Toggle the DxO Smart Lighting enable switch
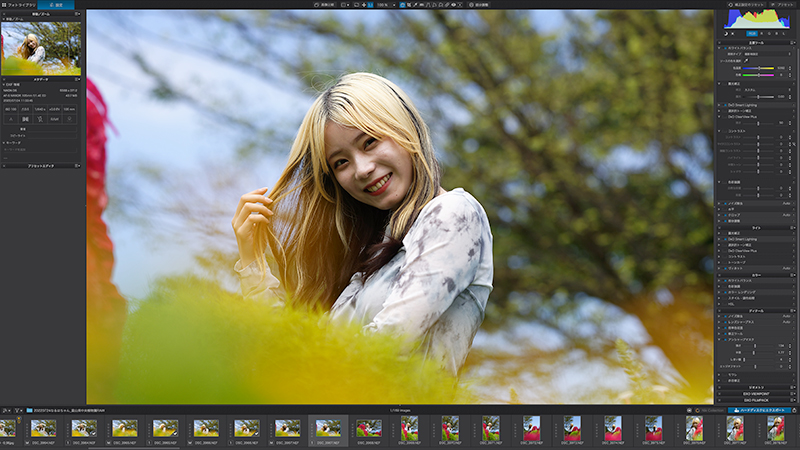Screen dimensions: 800x450 [726, 105]
